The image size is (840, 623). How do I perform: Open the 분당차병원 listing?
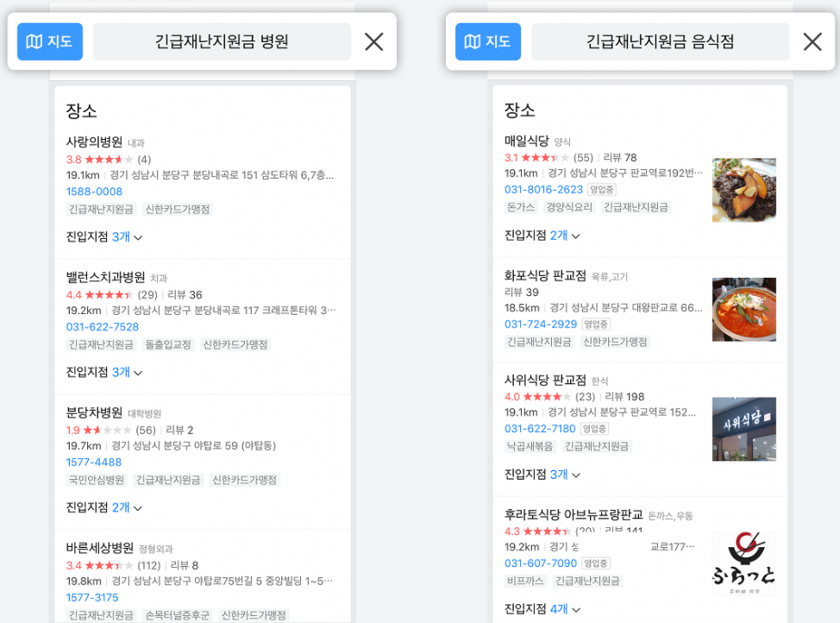click(94, 412)
